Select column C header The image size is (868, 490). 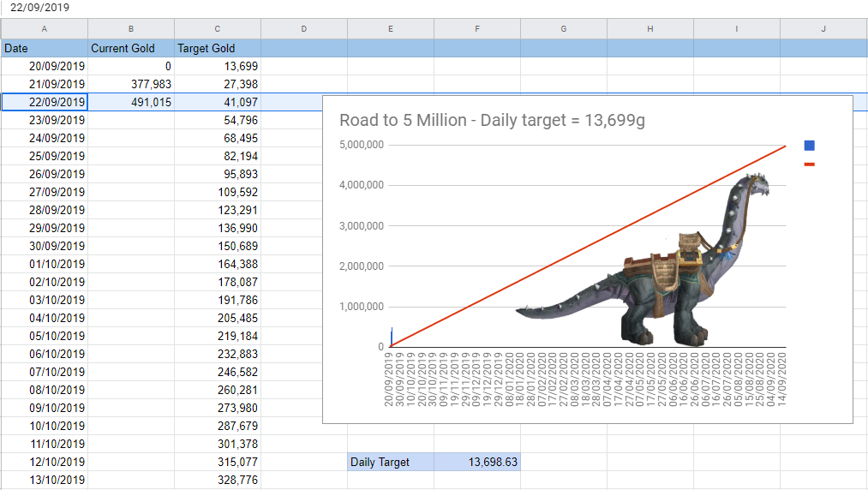point(217,29)
